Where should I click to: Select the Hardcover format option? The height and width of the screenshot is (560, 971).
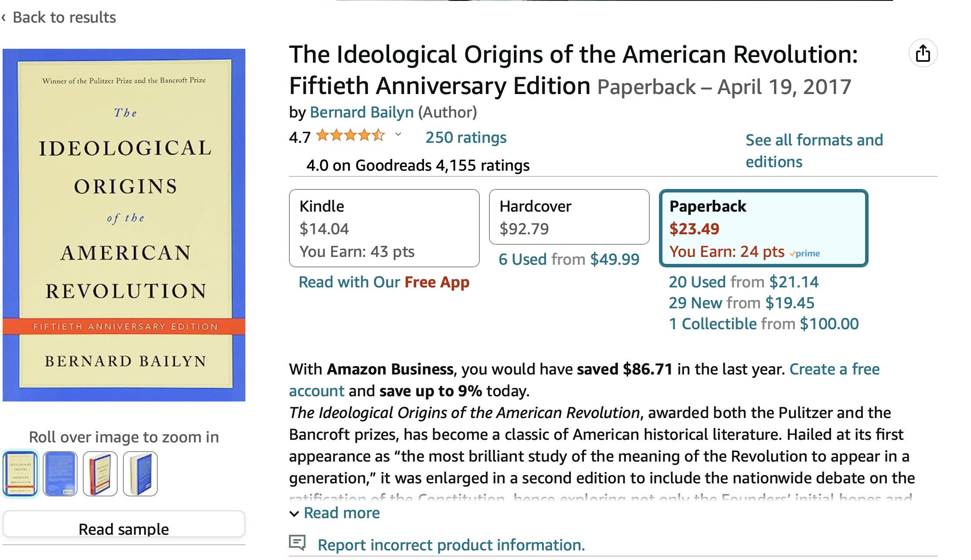(x=569, y=217)
